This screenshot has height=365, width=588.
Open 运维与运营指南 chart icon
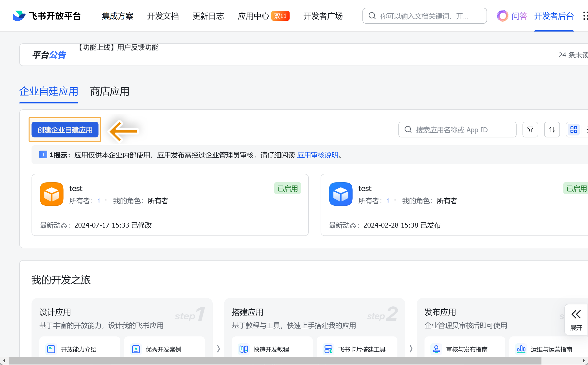click(x=521, y=349)
